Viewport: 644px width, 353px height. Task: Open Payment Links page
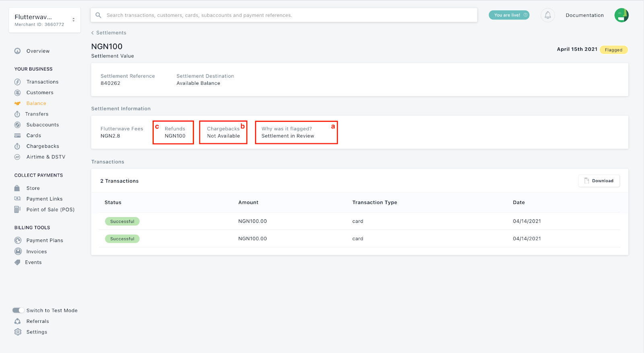(45, 199)
